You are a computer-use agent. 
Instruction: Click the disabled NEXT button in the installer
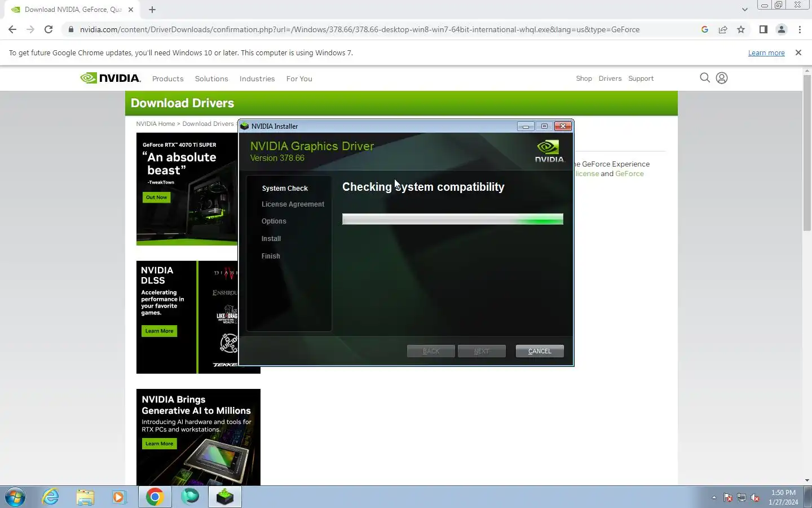482,351
